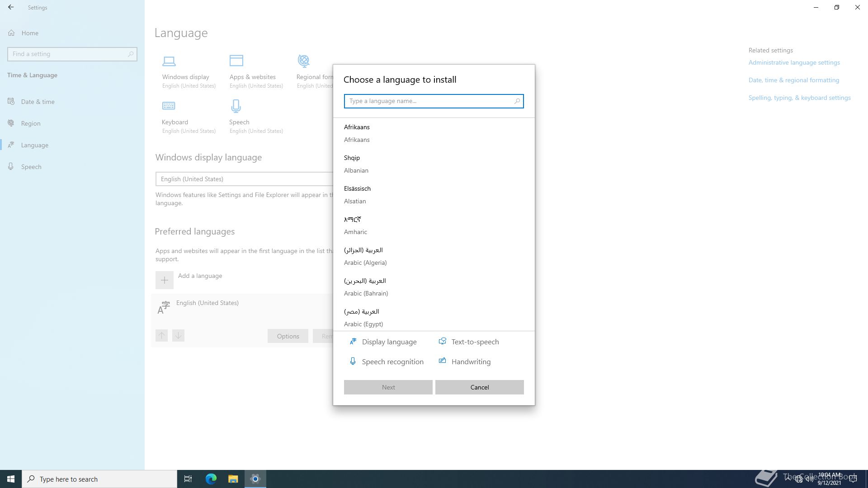Screen dimensions: 868x488
Task: Select Afrikaans from the language list
Action: tap(434, 133)
